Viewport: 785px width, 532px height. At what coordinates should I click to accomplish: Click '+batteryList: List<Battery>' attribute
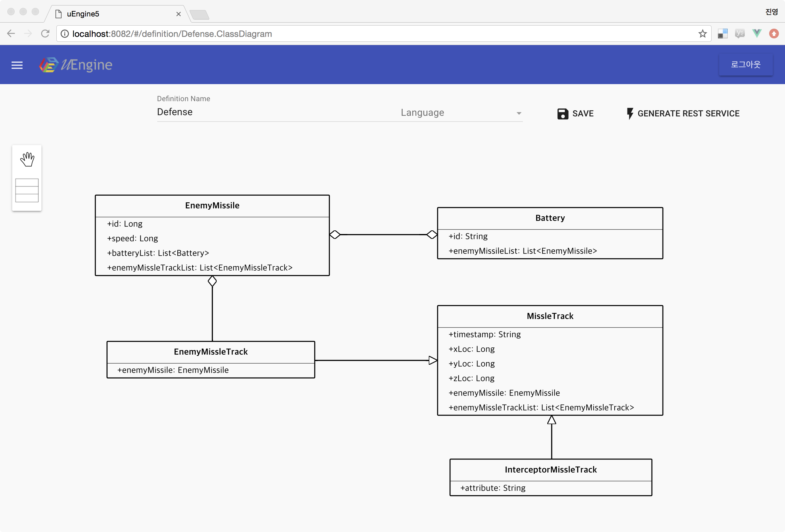tap(158, 253)
